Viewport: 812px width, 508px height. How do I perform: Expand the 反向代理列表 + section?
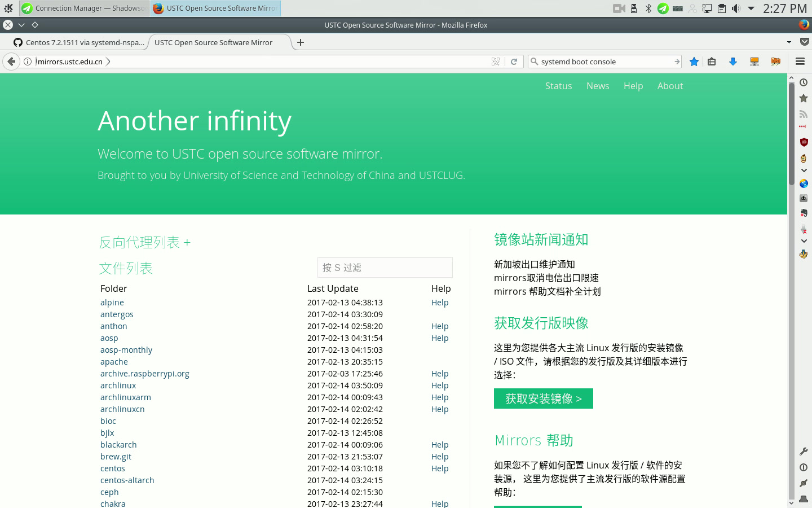click(145, 243)
